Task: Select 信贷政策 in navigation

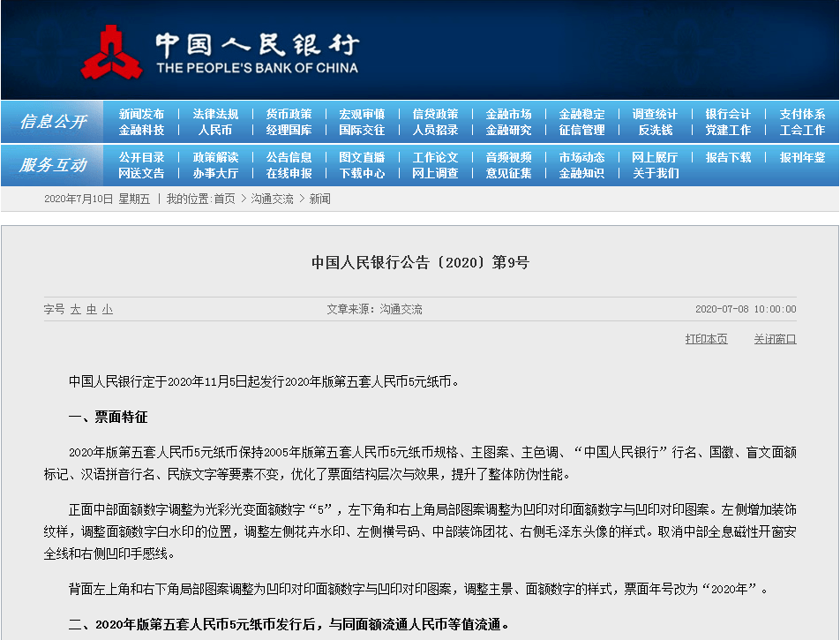Action: pyautogui.click(x=436, y=114)
